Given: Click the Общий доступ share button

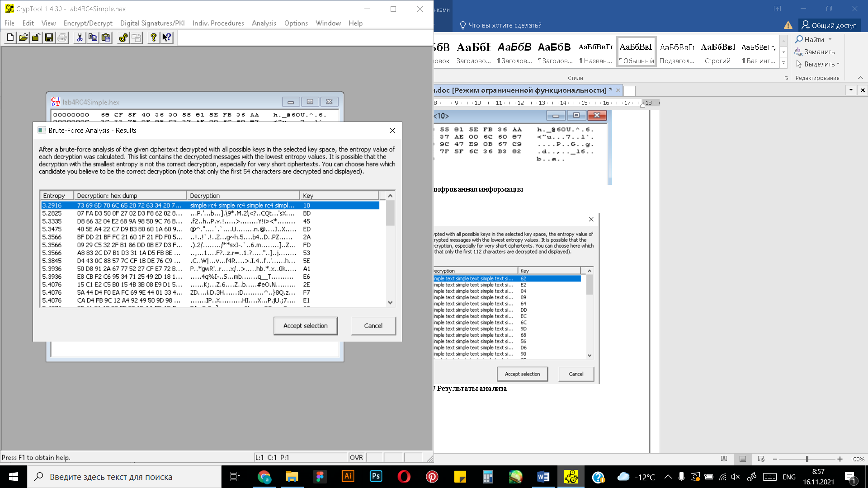Looking at the screenshot, I should 830,25.
